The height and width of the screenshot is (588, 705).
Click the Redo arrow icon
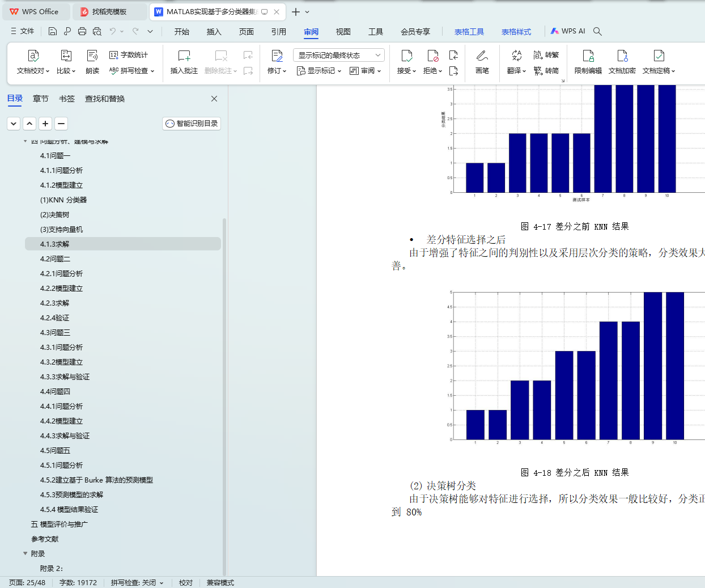(x=135, y=31)
